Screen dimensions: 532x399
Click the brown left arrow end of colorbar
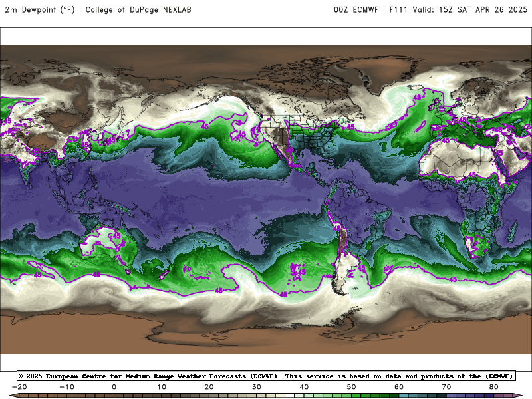tap(13, 396)
